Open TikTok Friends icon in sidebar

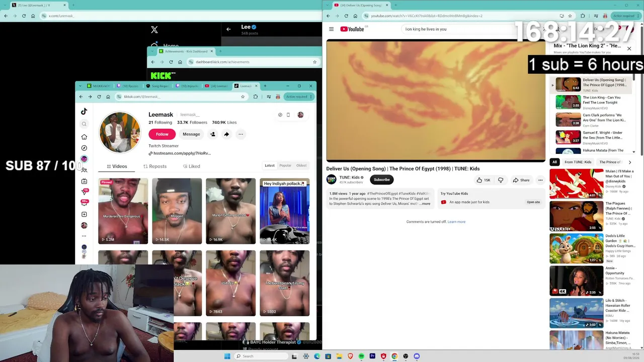(x=84, y=170)
